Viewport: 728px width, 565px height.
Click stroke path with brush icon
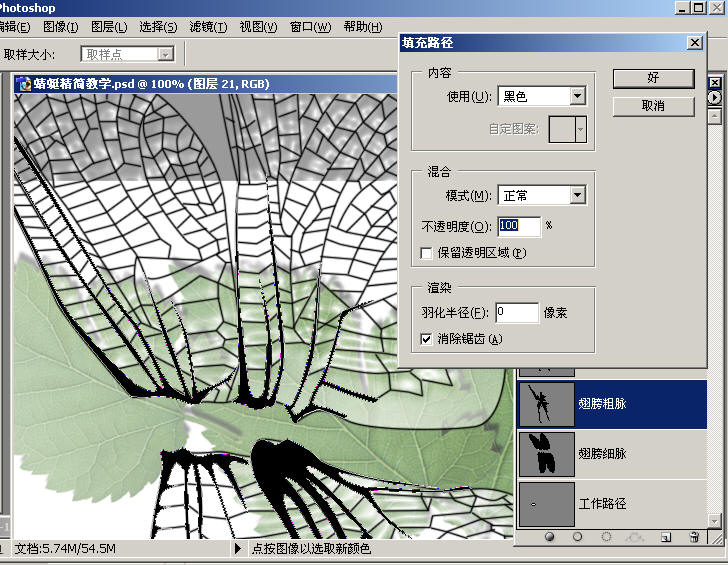pyautogui.click(x=577, y=537)
